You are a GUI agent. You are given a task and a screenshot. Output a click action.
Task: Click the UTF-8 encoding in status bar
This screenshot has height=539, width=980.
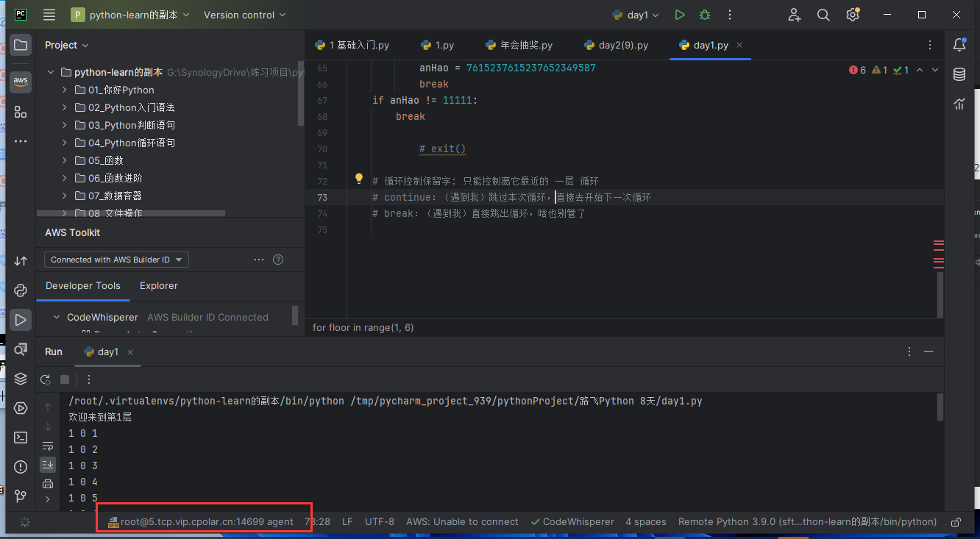tap(379, 521)
